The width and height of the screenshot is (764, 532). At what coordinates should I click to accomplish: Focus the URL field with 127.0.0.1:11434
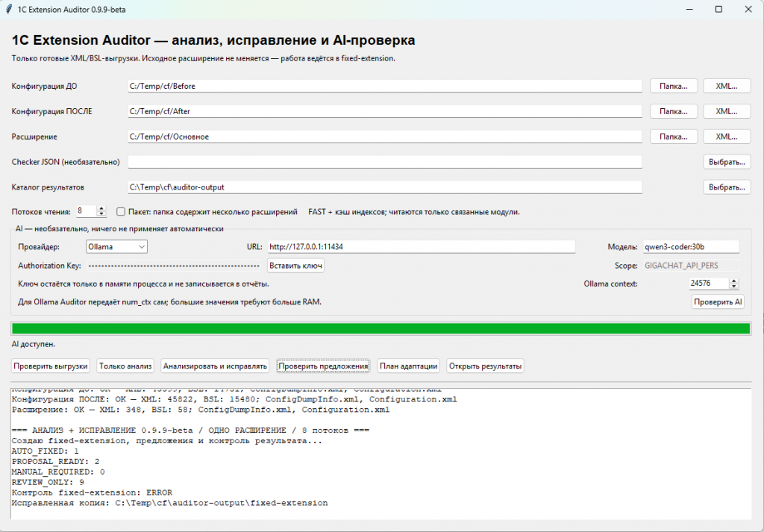point(422,247)
